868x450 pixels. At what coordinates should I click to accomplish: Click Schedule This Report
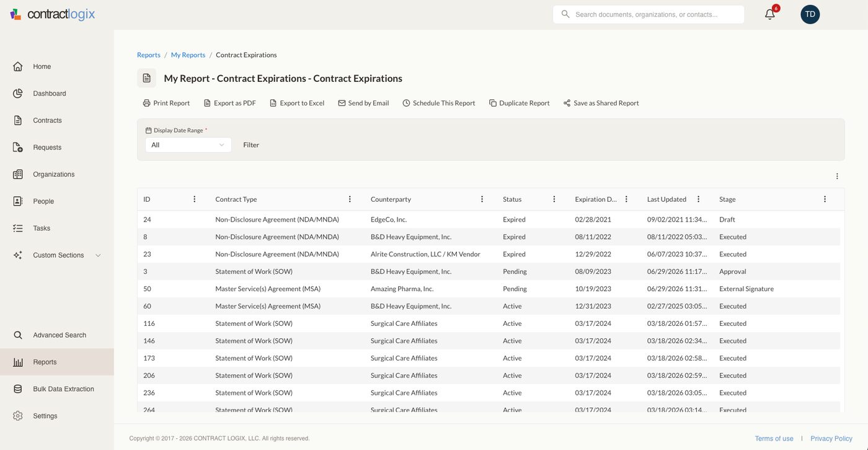(438, 103)
